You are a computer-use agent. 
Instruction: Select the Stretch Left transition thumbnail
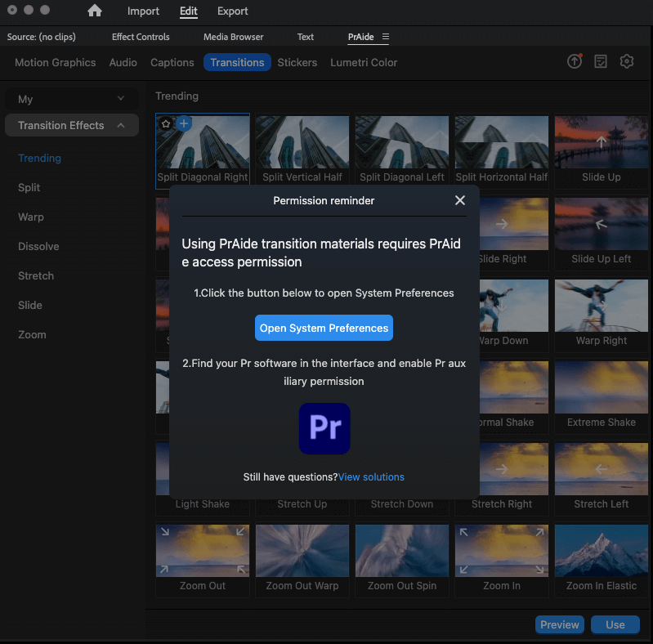click(x=602, y=469)
